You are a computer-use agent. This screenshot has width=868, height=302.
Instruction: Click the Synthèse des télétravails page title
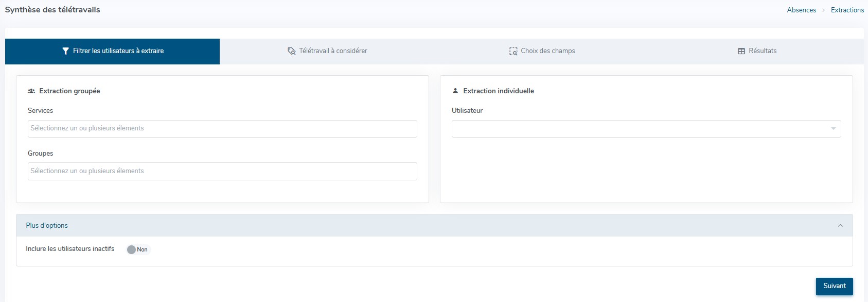(52, 10)
